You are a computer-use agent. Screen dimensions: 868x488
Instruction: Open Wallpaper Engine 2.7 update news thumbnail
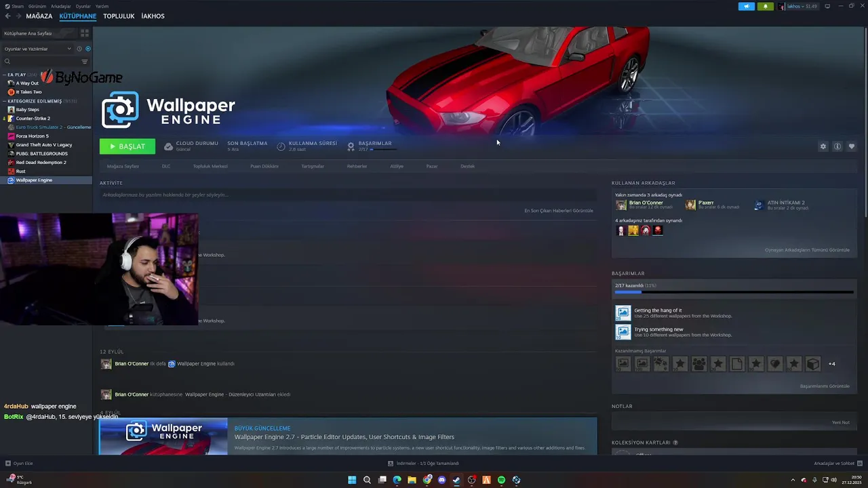[x=163, y=436]
